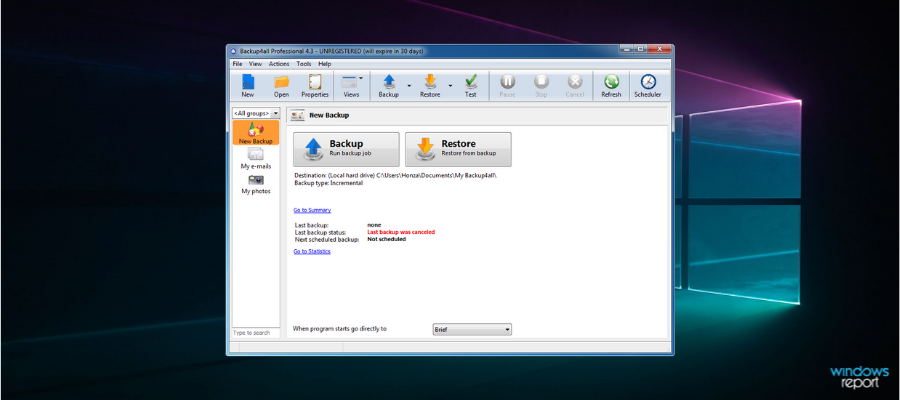Open the Actions menu

pyautogui.click(x=279, y=64)
